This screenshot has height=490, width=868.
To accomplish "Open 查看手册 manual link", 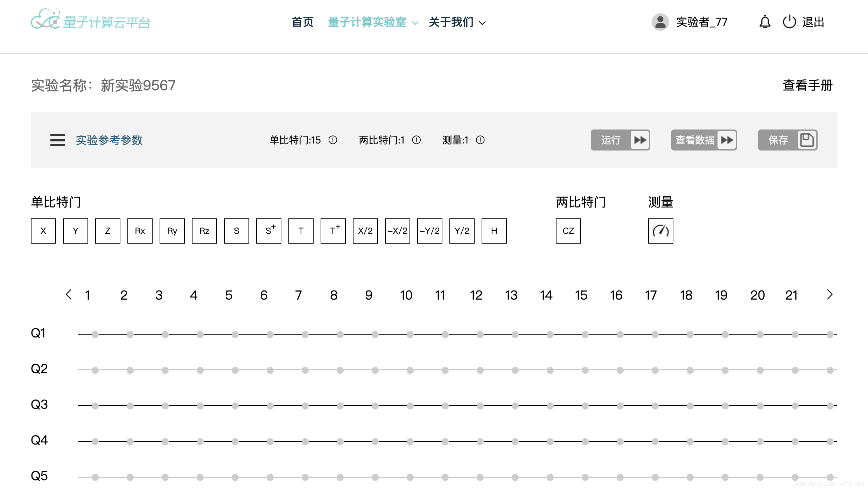I will click(x=807, y=85).
